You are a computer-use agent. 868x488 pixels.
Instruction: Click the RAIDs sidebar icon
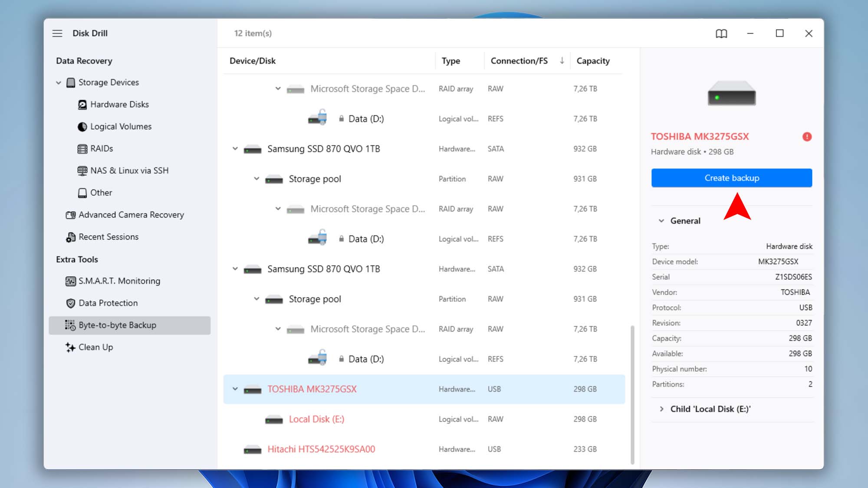82,149
